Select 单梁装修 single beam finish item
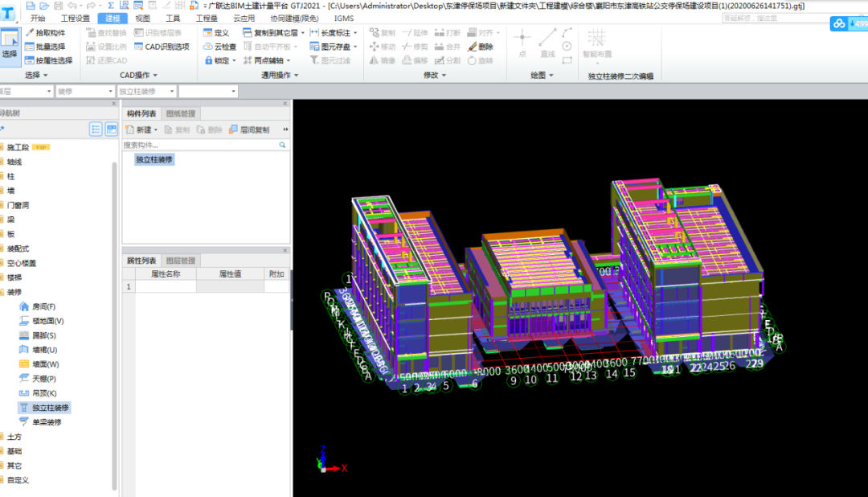The height and width of the screenshot is (497, 868). [x=40, y=421]
